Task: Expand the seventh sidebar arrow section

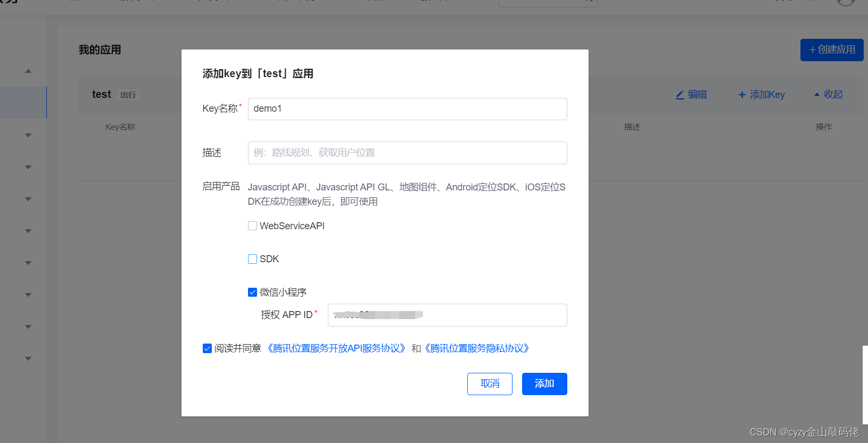Action: point(28,295)
